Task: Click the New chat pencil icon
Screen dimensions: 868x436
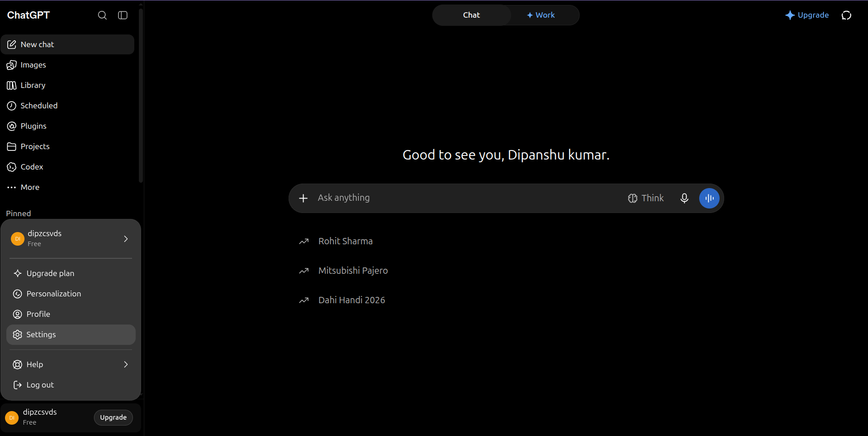Action: pos(12,44)
